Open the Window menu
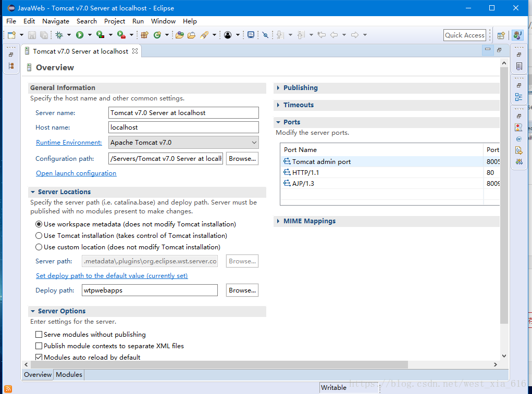 point(163,21)
